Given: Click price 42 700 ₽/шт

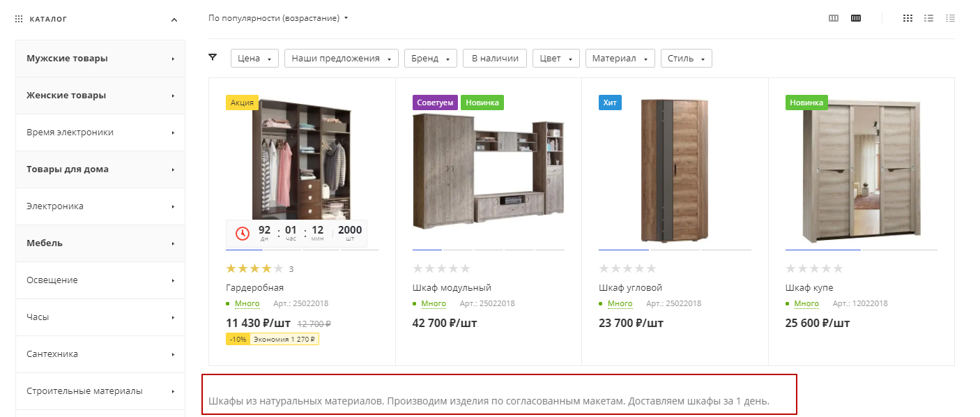Looking at the screenshot, I should (445, 323).
